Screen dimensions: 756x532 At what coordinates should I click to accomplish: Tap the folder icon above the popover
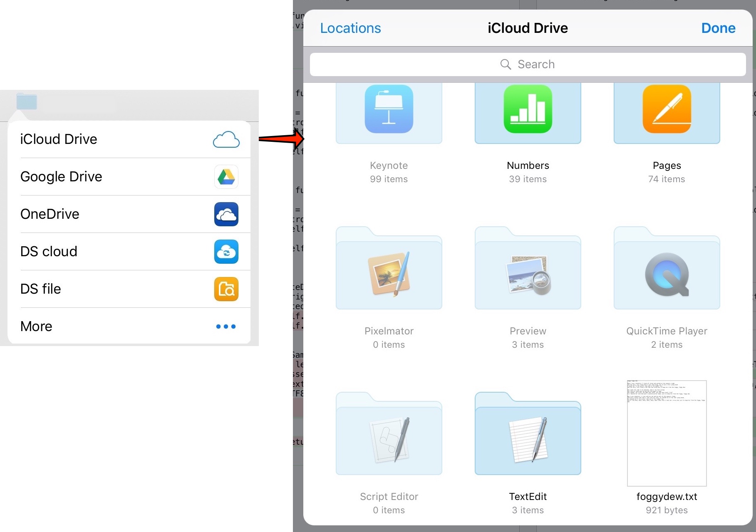coord(27,101)
